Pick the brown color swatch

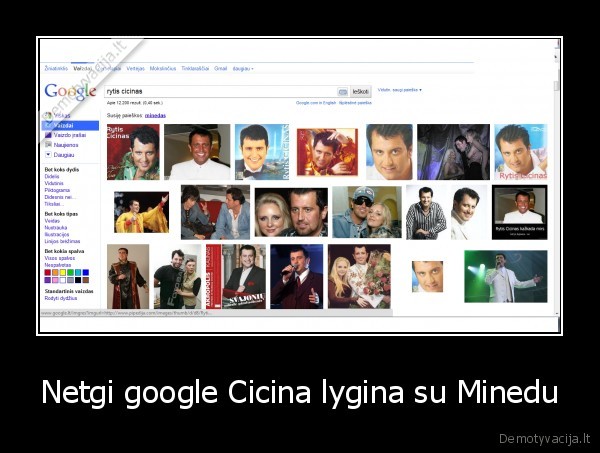coord(86,280)
